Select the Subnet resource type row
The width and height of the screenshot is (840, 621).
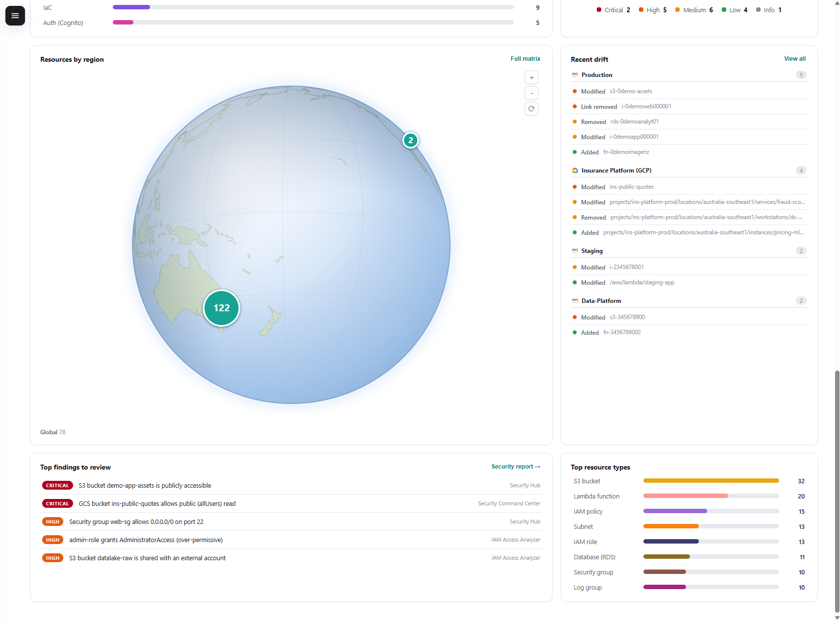coord(689,527)
